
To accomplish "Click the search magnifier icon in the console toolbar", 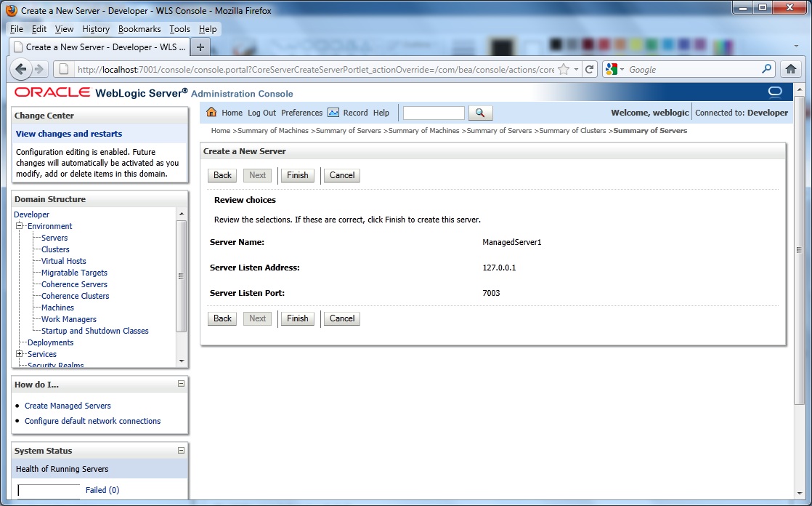I will click(480, 113).
